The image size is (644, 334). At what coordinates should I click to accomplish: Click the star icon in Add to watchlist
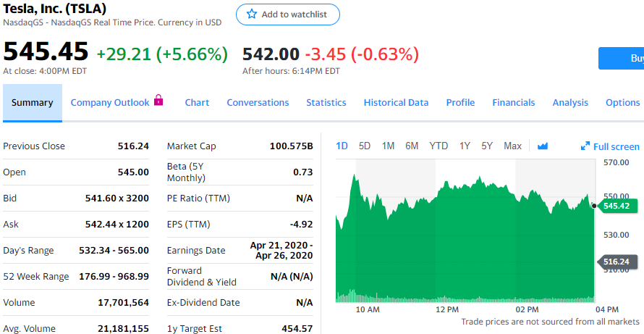point(252,14)
